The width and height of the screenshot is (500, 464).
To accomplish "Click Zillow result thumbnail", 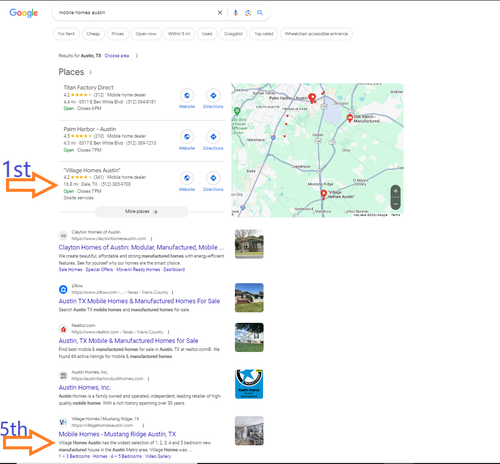I will point(249,298).
